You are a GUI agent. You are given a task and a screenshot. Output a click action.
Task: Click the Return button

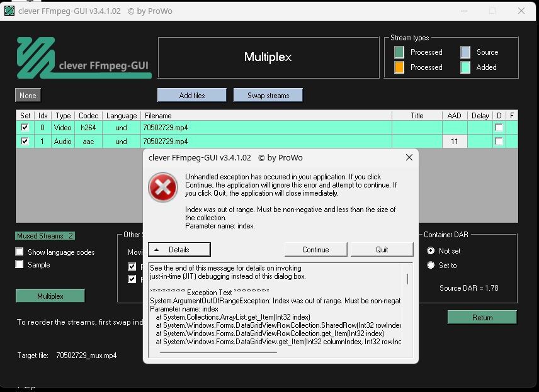tap(482, 318)
